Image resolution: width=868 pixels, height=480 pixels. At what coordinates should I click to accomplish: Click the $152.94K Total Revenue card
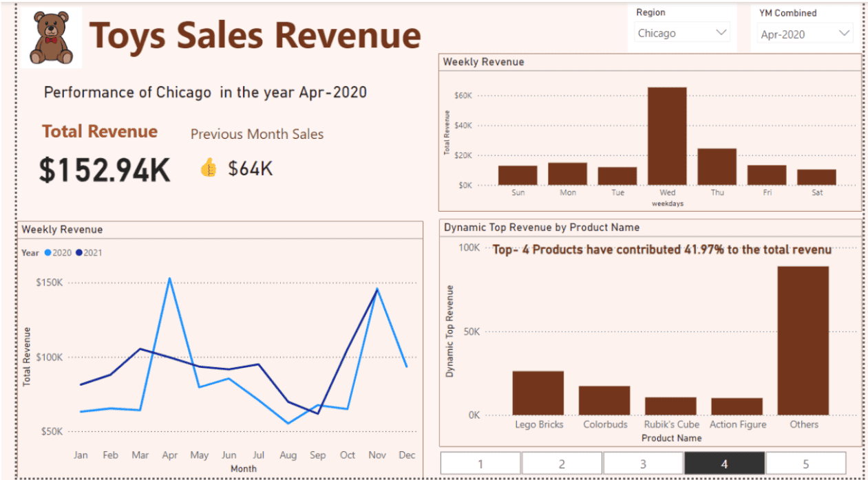[x=105, y=170]
